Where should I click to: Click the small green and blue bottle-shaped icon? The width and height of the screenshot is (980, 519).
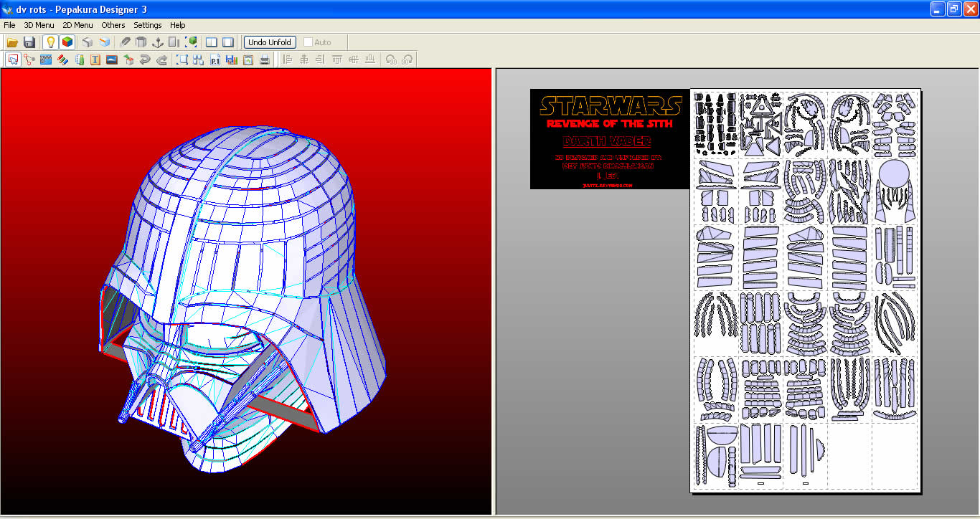[79, 59]
